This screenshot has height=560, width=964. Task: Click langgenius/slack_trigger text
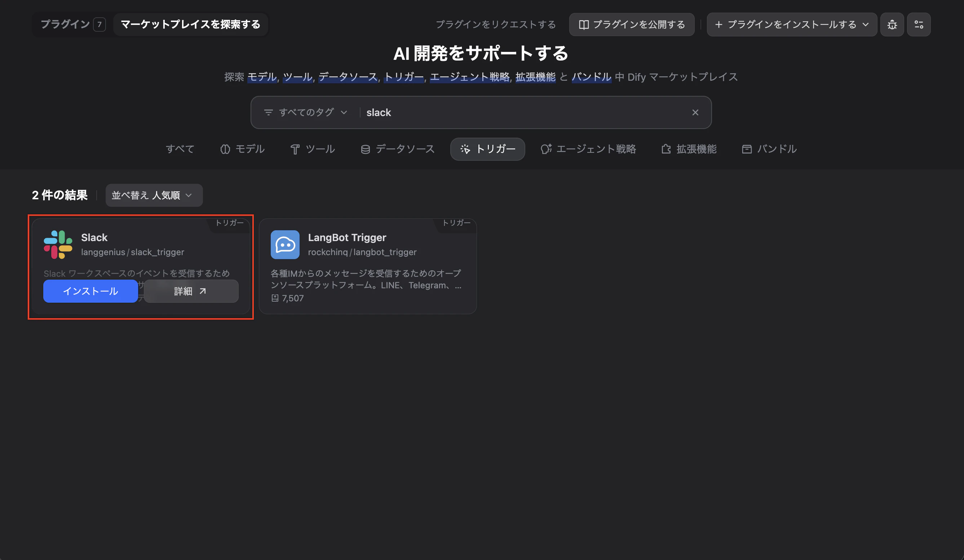click(x=132, y=252)
